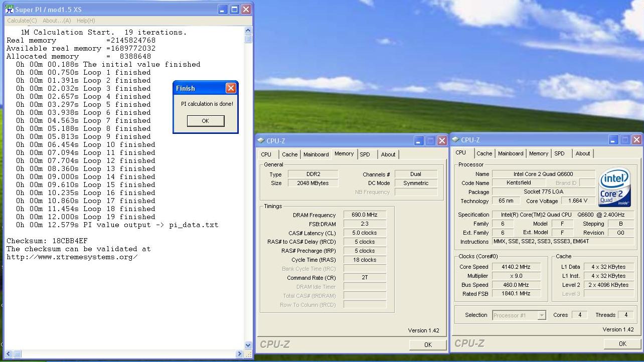The image size is (644, 362).
Task: Close the Finish dialog with its X button
Action: tap(231, 88)
